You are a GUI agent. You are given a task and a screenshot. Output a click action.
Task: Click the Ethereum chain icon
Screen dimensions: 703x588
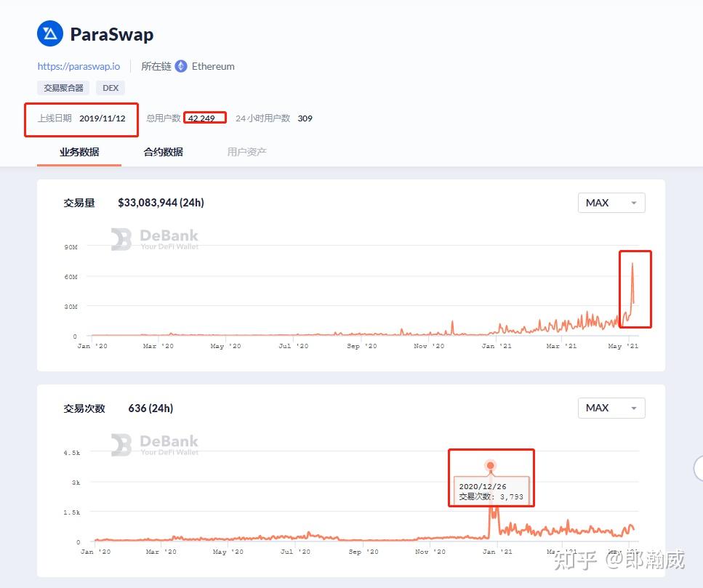(x=181, y=66)
